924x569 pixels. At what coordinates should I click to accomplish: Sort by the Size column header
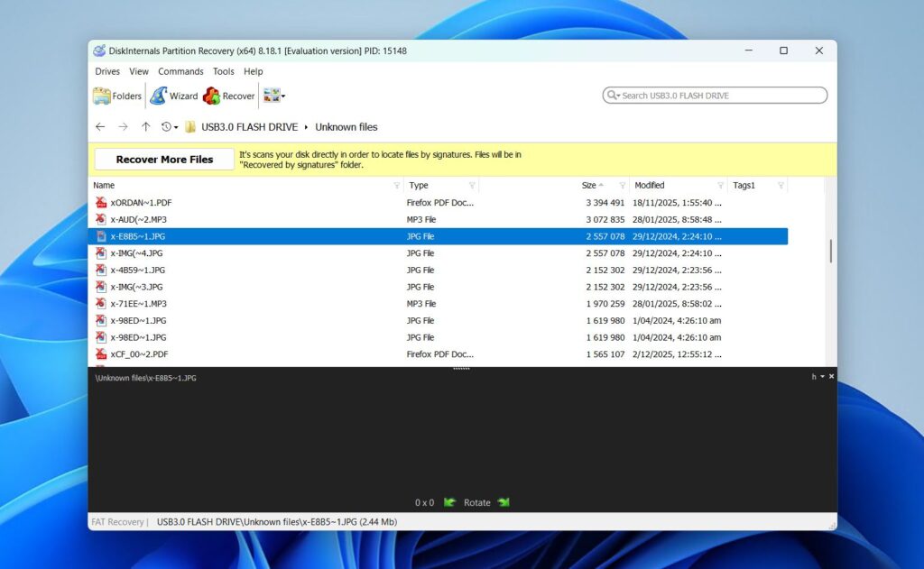point(588,185)
